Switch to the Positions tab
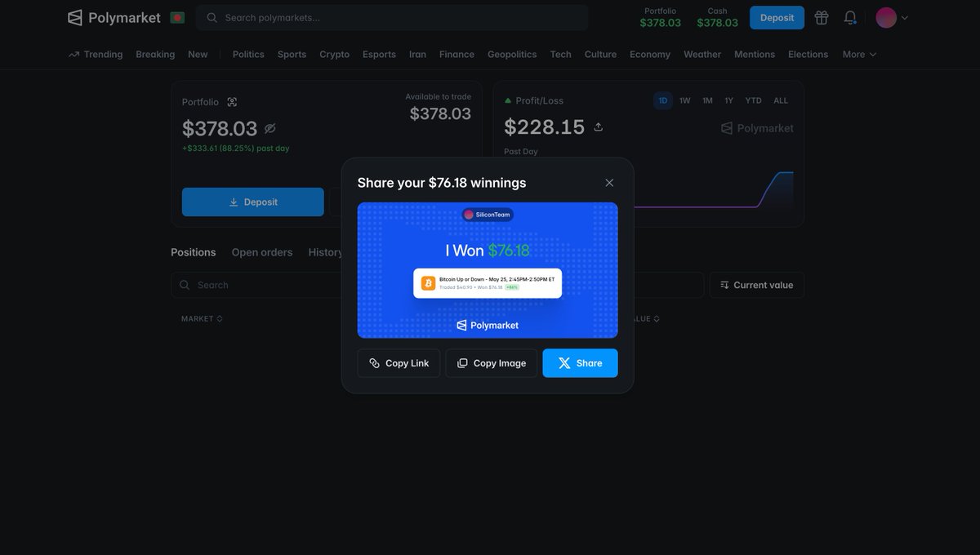980x555 pixels. tap(194, 252)
